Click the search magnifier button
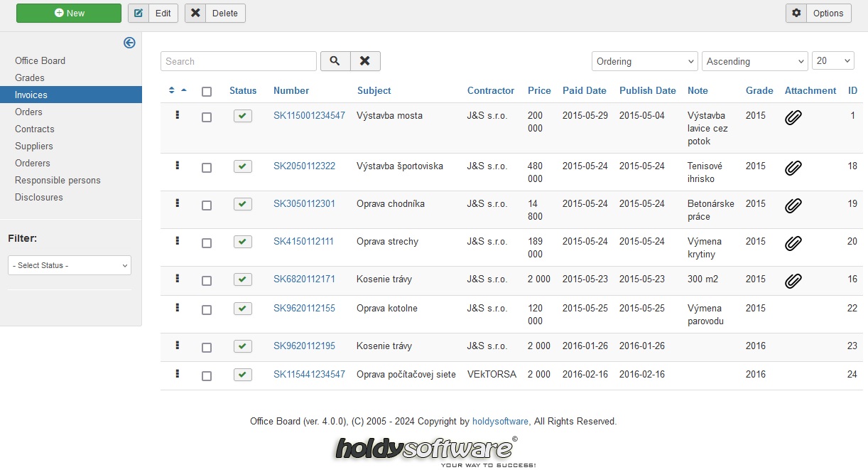This screenshot has width=868, height=470. (x=335, y=61)
